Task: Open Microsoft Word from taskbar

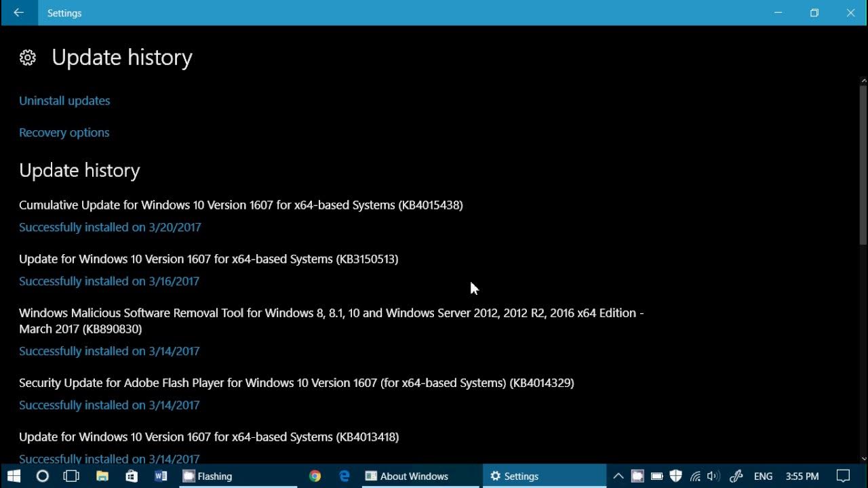Action: (x=161, y=476)
